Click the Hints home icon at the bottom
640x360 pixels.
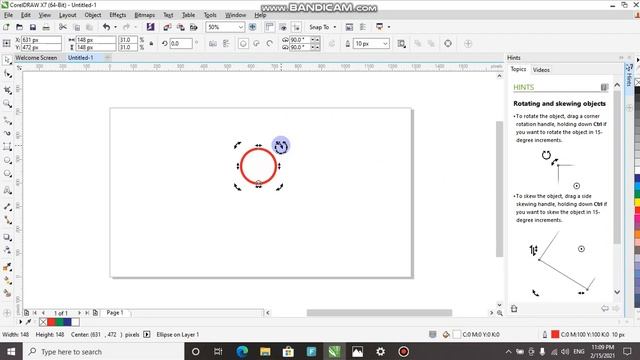pos(514,309)
